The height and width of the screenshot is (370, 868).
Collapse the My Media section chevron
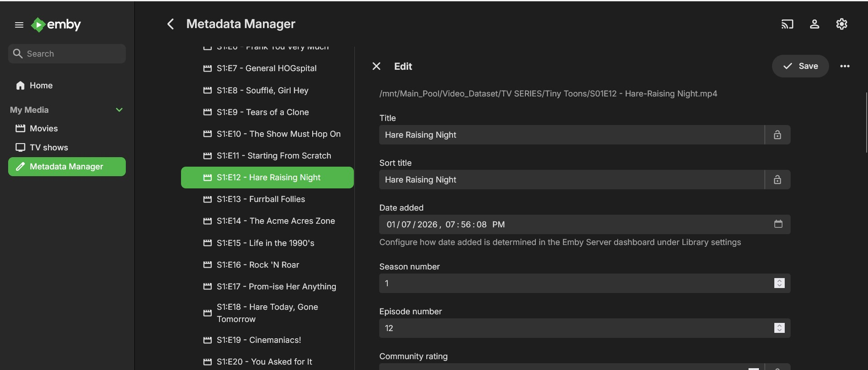pyautogui.click(x=119, y=110)
